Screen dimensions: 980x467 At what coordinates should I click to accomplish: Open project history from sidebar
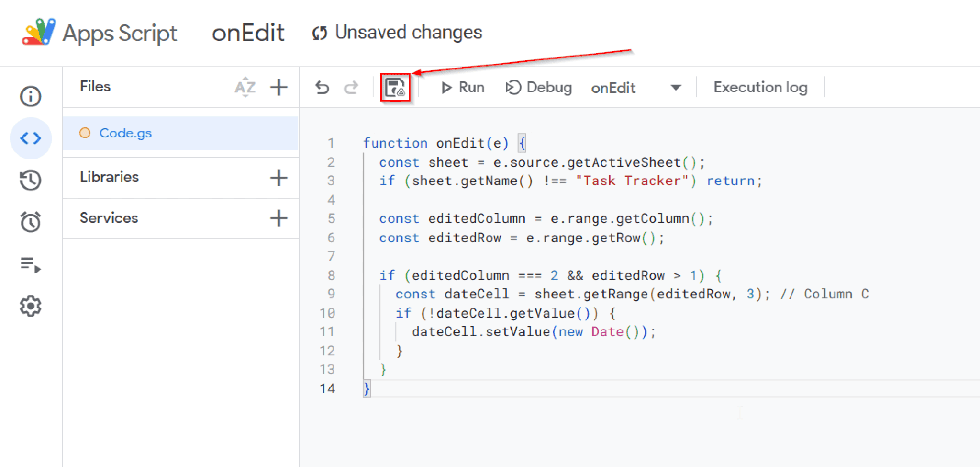coord(31,180)
